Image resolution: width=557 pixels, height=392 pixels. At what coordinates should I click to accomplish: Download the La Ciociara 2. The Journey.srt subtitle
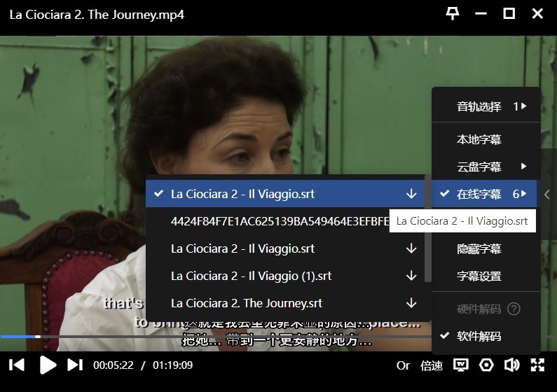pyautogui.click(x=411, y=303)
